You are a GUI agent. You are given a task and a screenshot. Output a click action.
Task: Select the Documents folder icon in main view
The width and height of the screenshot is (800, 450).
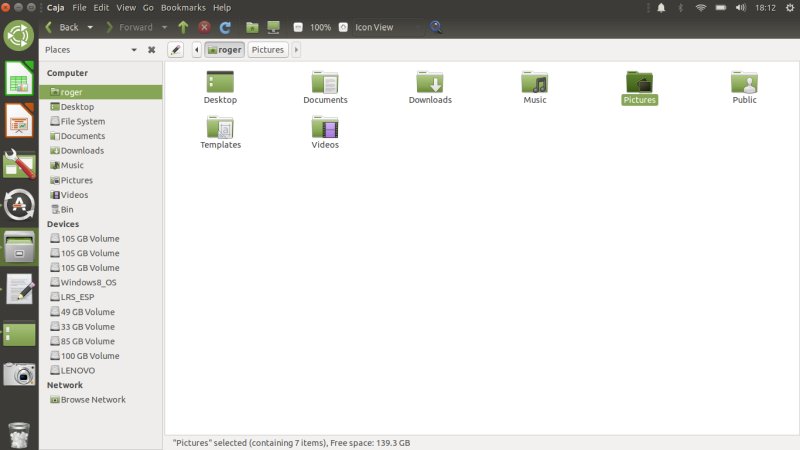click(x=325, y=87)
